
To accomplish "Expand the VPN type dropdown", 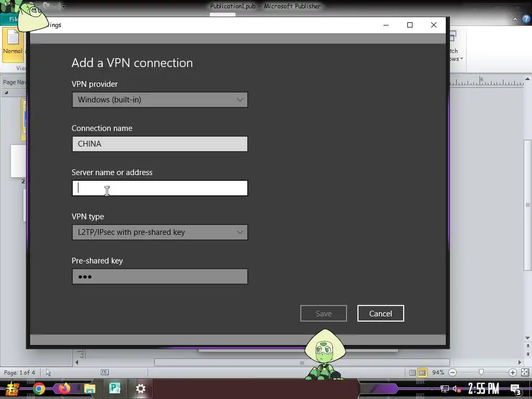I will click(160, 232).
